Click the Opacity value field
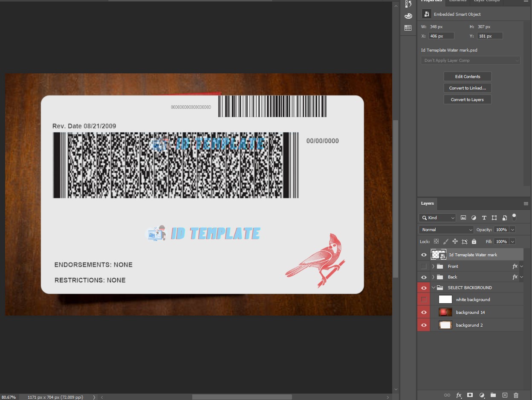 coord(501,229)
